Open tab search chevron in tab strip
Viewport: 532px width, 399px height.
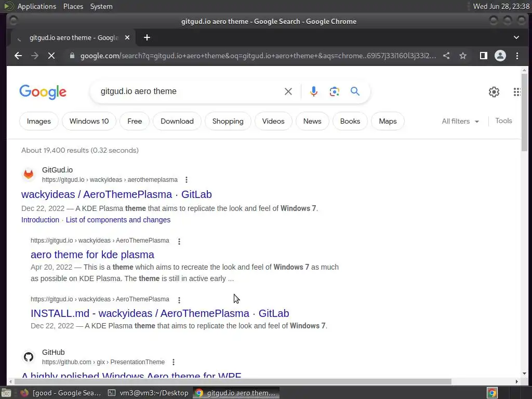pos(516,37)
